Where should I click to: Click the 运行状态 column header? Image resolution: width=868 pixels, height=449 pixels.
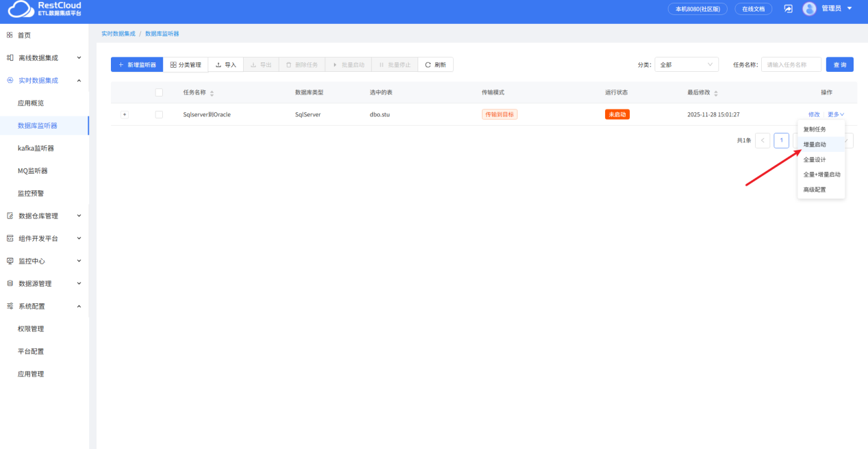(616, 92)
